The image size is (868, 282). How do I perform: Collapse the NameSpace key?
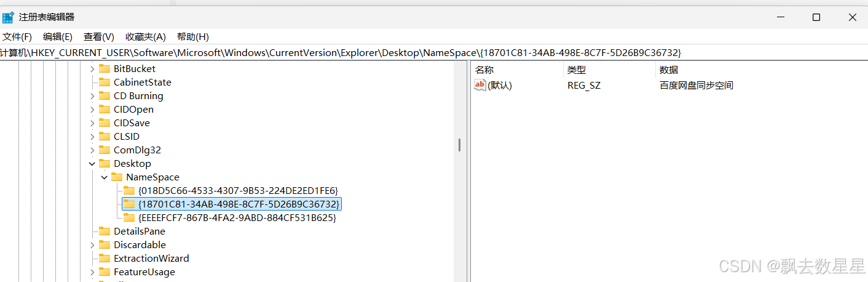[x=105, y=177]
